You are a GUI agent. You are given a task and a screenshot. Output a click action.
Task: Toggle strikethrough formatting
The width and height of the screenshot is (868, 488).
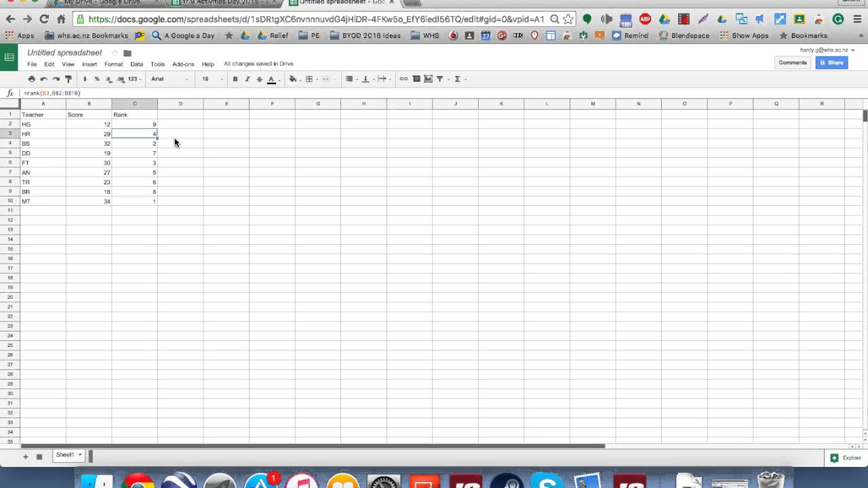[259, 79]
